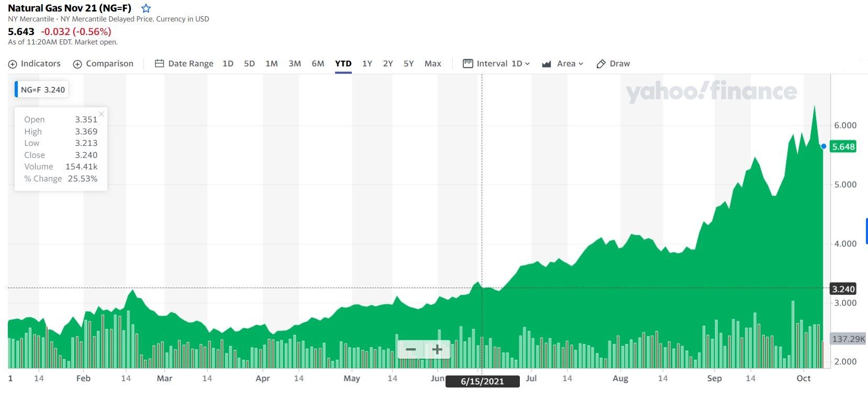868x399 pixels.
Task: Zoom out the chart with minus
Action: coord(411,349)
